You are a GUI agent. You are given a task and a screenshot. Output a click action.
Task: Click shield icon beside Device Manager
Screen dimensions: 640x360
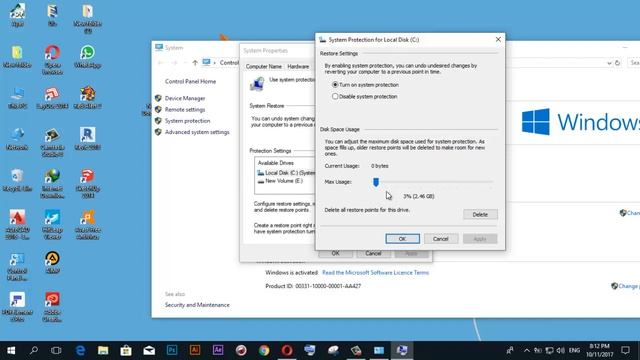tap(158, 98)
